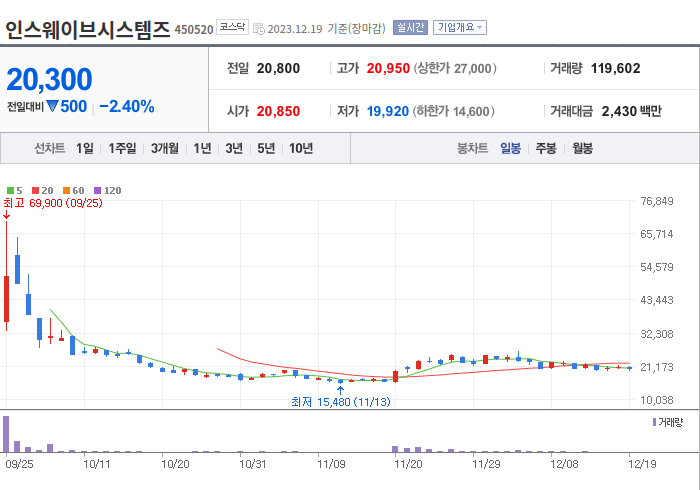
Task: Click the 저가 value 19,920
Action: (388, 111)
